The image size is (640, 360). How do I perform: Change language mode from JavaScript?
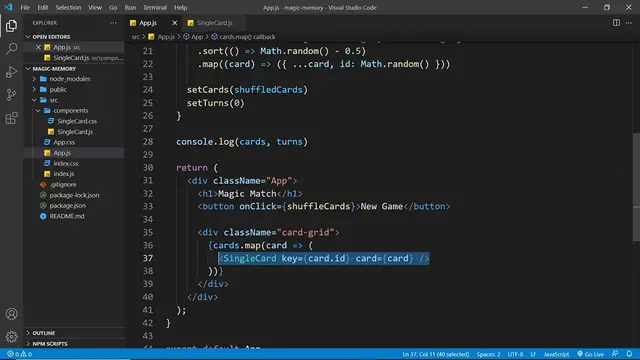click(x=556, y=354)
